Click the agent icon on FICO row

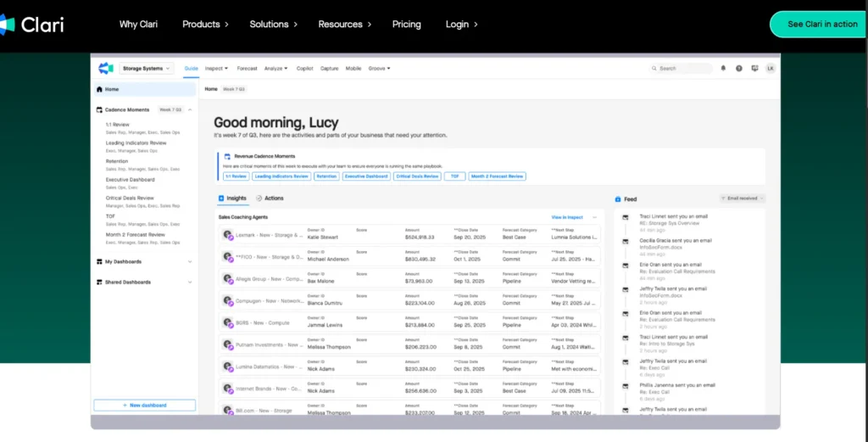(227, 257)
